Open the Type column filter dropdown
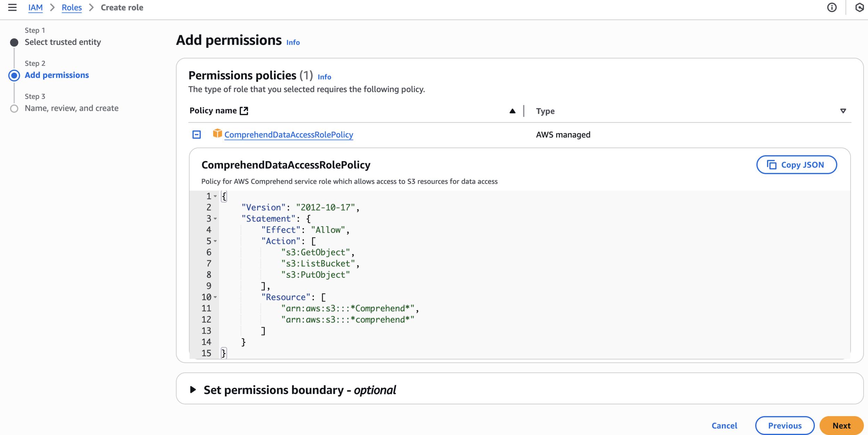 pyautogui.click(x=843, y=111)
